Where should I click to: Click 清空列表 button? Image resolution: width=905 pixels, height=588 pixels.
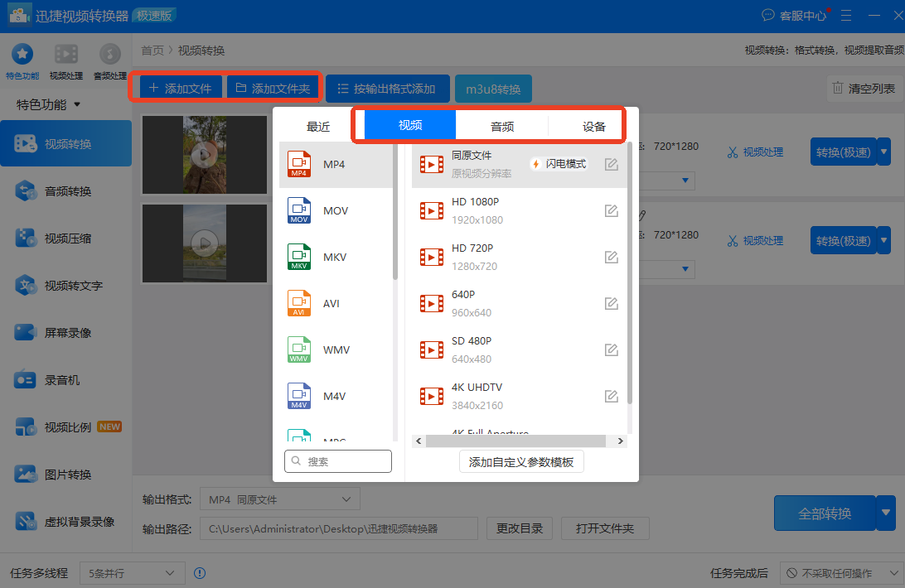[x=864, y=89]
